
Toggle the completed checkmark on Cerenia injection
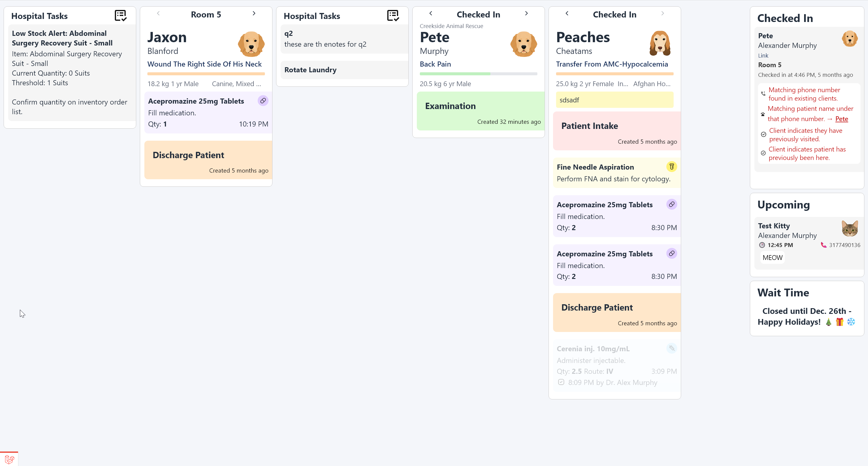click(561, 382)
